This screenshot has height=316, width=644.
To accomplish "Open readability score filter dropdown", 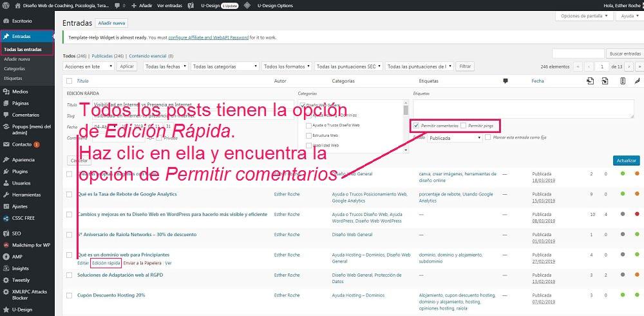I will tap(420, 66).
